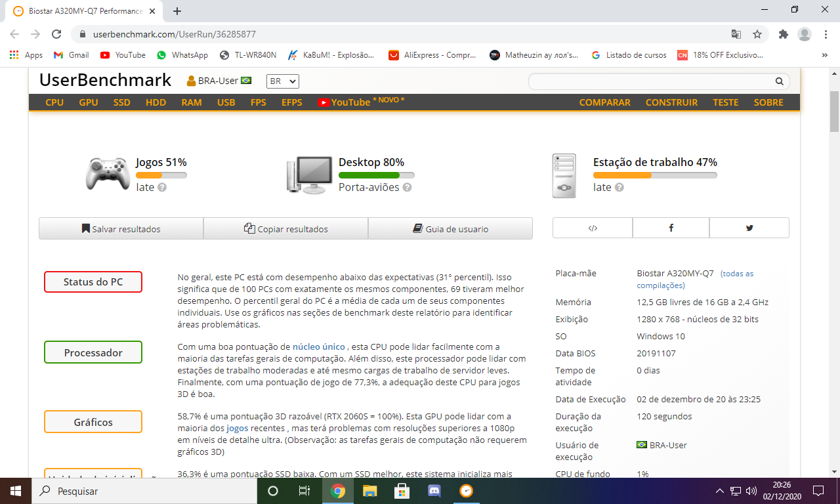
Task: Follow the jogos link in Gráficos text
Action: coord(238,428)
